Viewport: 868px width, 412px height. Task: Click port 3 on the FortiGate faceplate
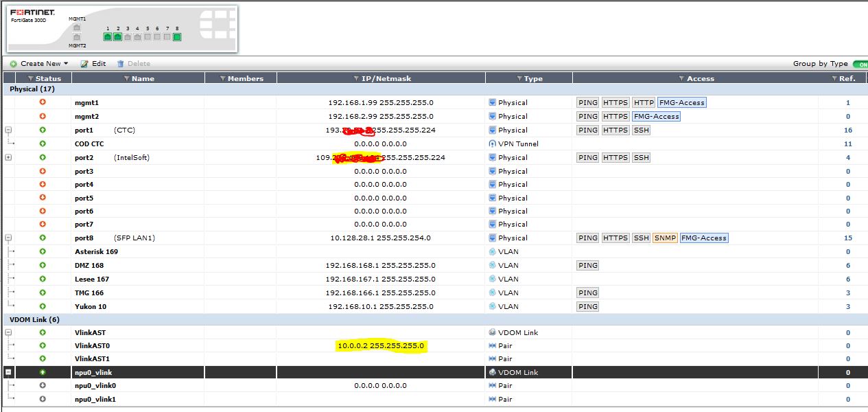pyautogui.click(x=128, y=36)
